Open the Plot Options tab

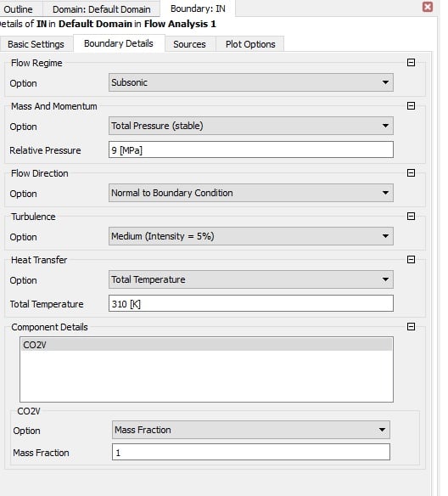click(x=250, y=44)
